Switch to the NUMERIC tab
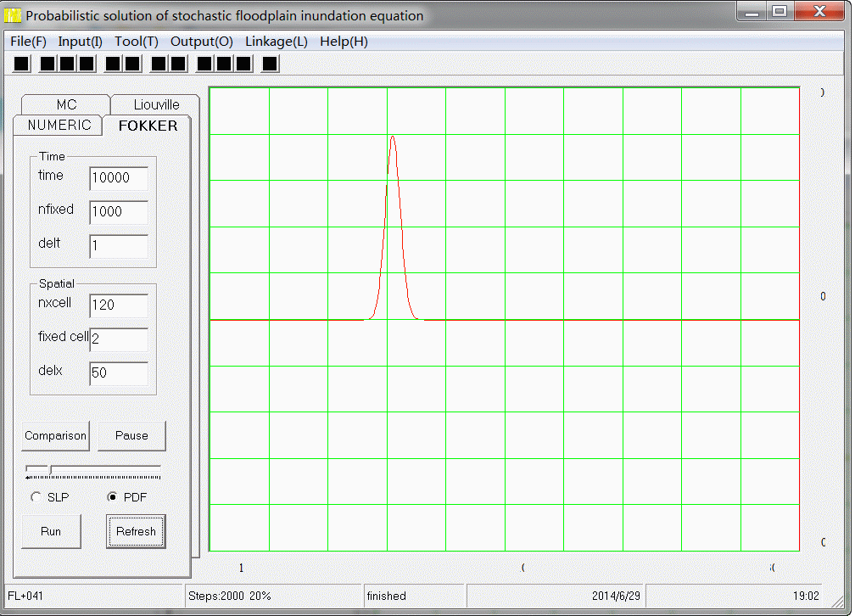Viewport: 855px width, 616px height. click(x=59, y=126)
